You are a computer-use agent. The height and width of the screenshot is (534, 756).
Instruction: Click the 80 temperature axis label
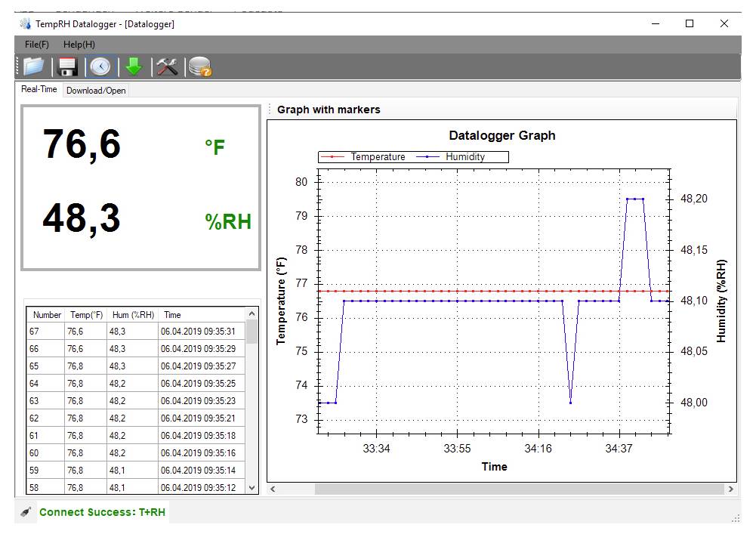[301, 182]
